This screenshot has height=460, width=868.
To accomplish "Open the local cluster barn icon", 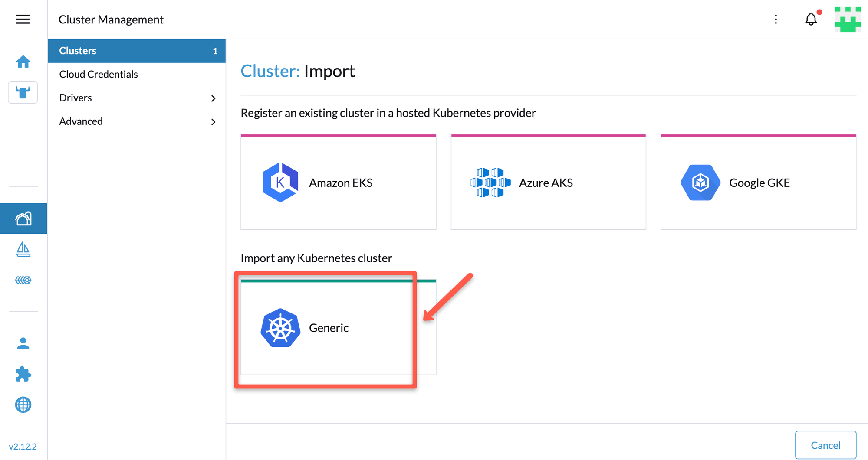I will pyautogui.click(x=23, y=219).
